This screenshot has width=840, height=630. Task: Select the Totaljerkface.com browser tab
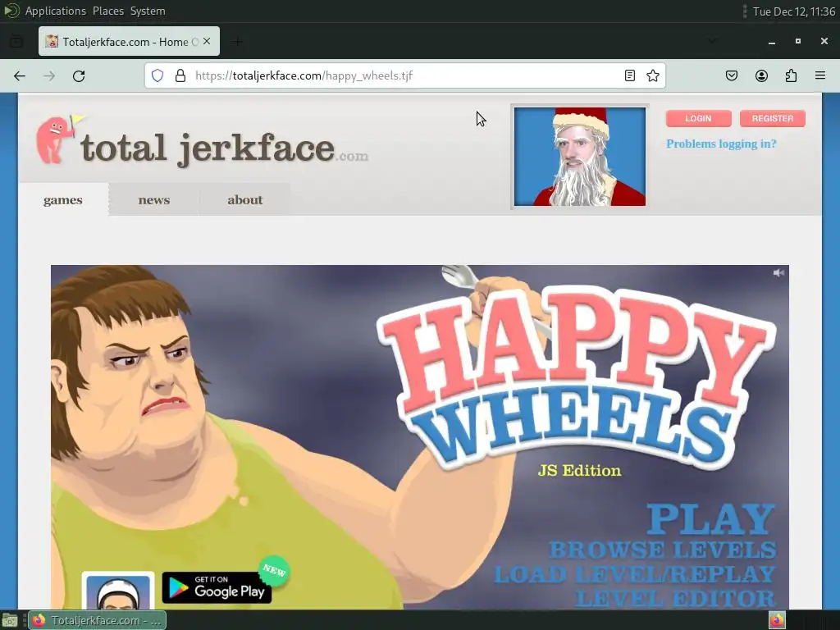click(129, 41)
